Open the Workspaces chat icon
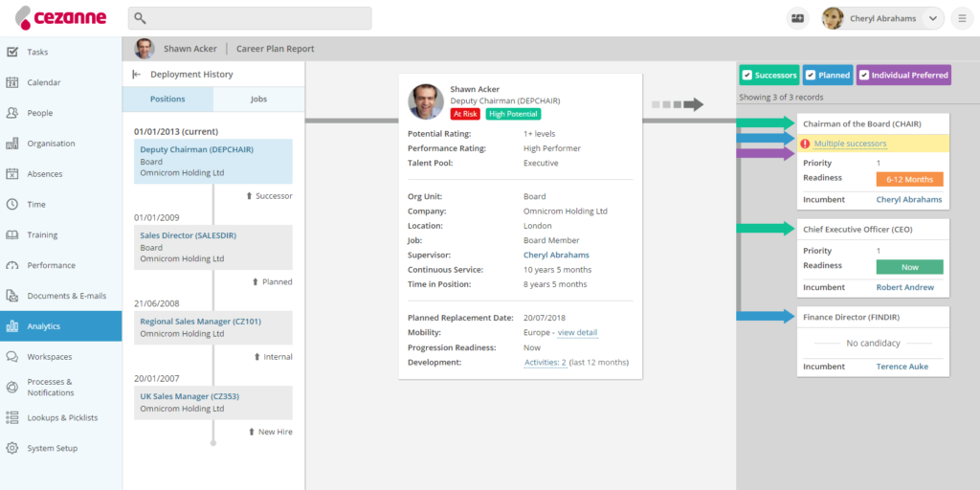 coord(11,357)
